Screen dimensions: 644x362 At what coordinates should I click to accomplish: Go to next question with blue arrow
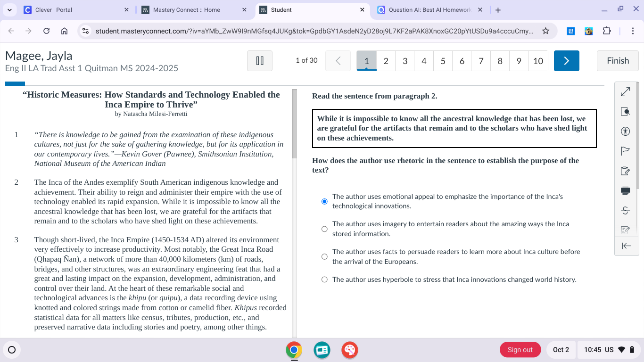(567, 61)
